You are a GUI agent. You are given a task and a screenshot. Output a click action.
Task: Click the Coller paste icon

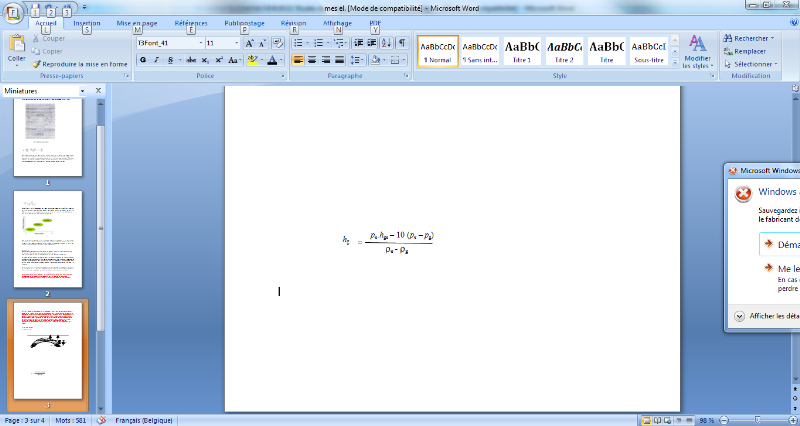point(16,46)
